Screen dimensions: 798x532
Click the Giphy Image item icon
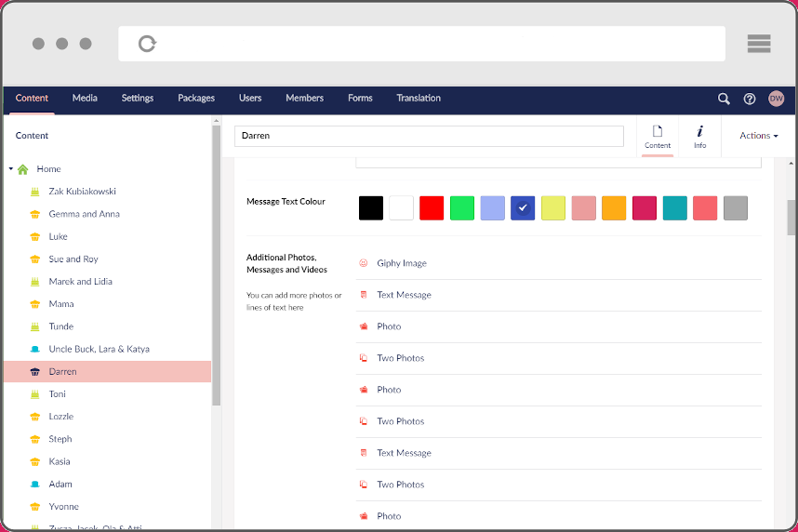point(364,263)
